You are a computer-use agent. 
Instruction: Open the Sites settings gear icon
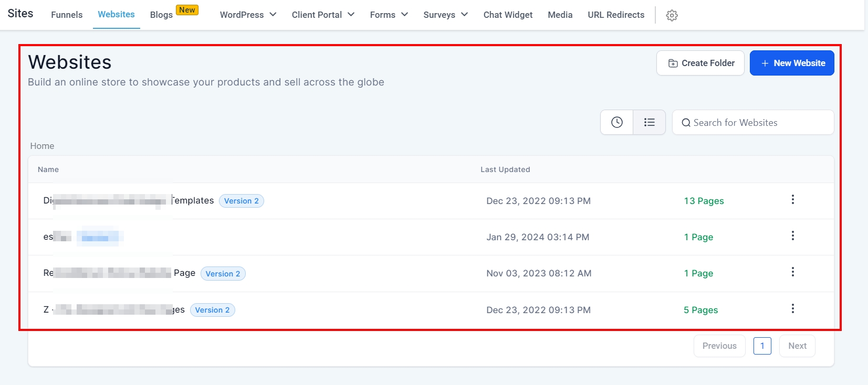tap(672, 15)
